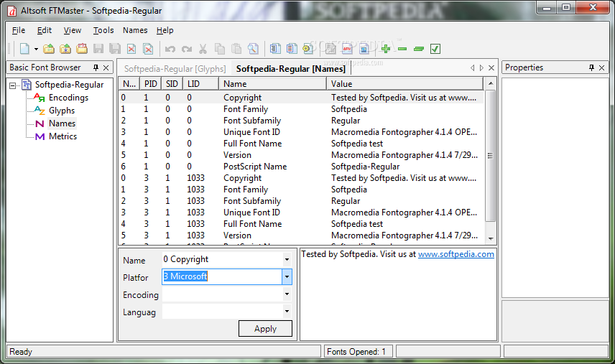Click the Find magnifier icon
This screenshot has height=364, width=615.
point(253,49)
